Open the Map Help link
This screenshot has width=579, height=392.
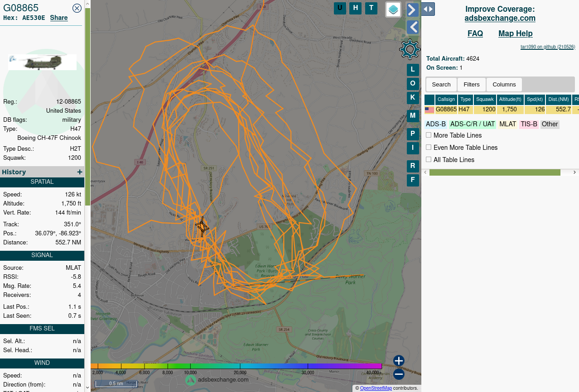click(x=516, y=33)
